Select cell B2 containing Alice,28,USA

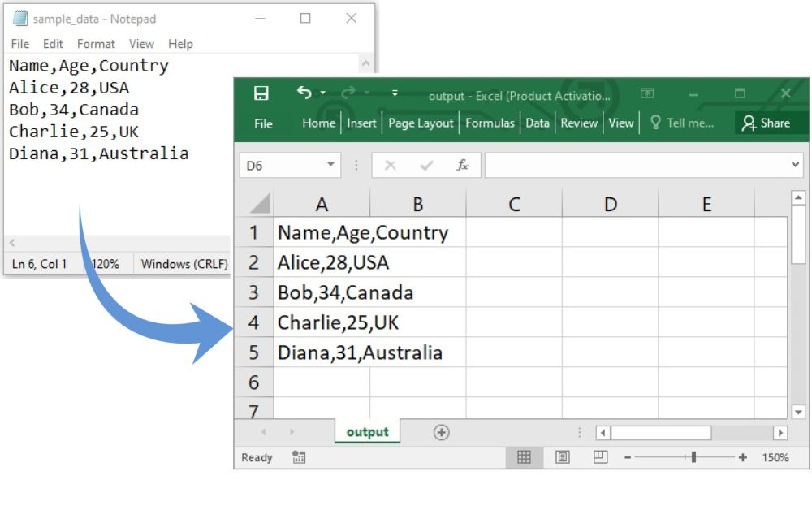[x=417, y=262]
